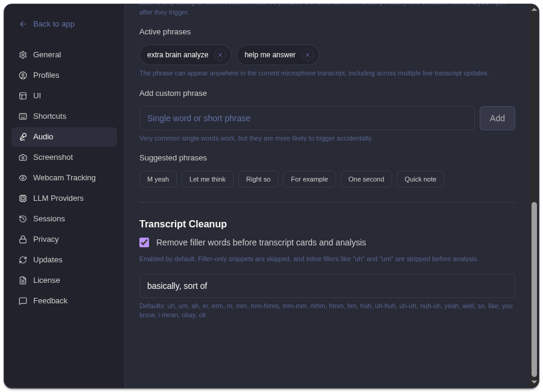Add suggested phrase 'One second'
The width and height of the screenshot is (543, 392).
point(366,179)
